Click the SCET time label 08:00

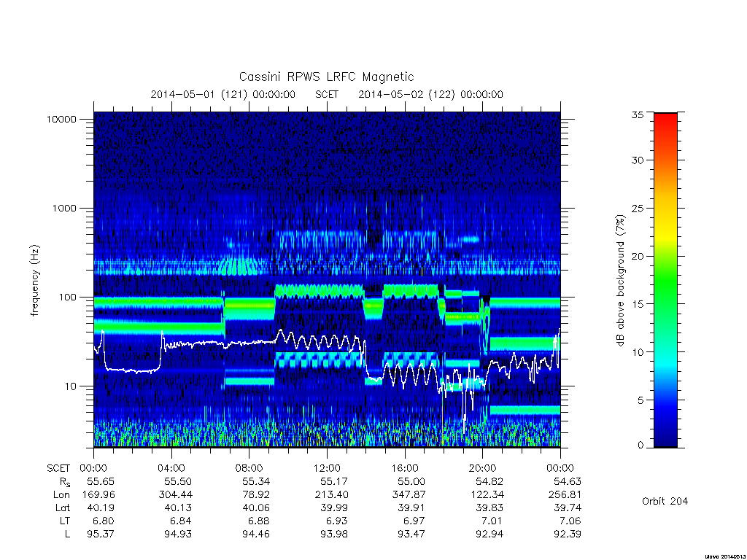(x=249, y=469)
